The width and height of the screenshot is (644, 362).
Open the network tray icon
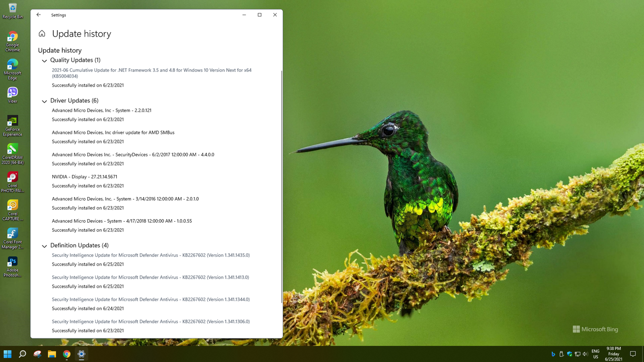[578, 354]
